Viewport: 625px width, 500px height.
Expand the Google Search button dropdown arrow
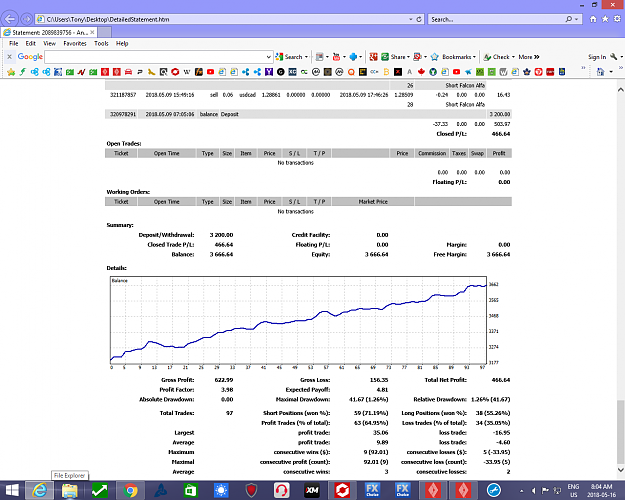coord(307,57)
